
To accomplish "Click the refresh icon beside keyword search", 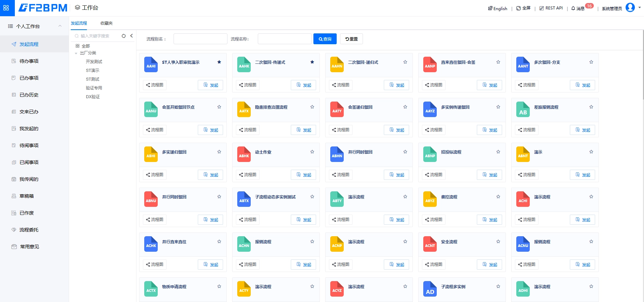I will click(x=124, y=36).
